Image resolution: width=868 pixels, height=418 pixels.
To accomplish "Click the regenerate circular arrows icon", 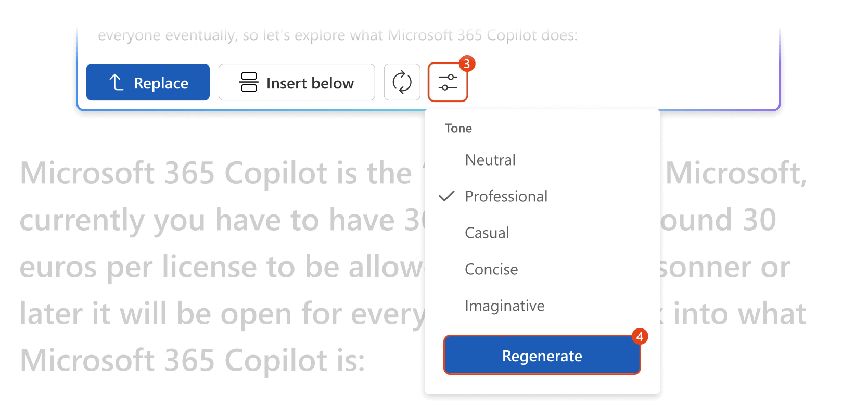I will pyautogui.click(x=402, y=82).
